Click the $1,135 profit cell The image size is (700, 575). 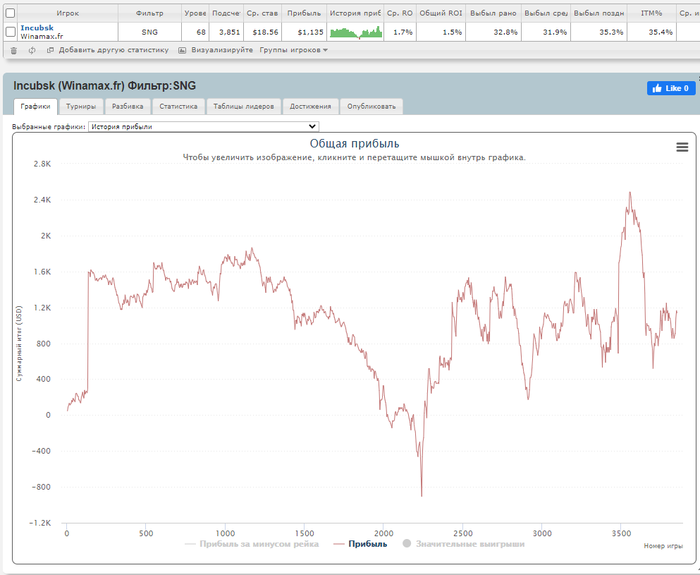point(304,32)
